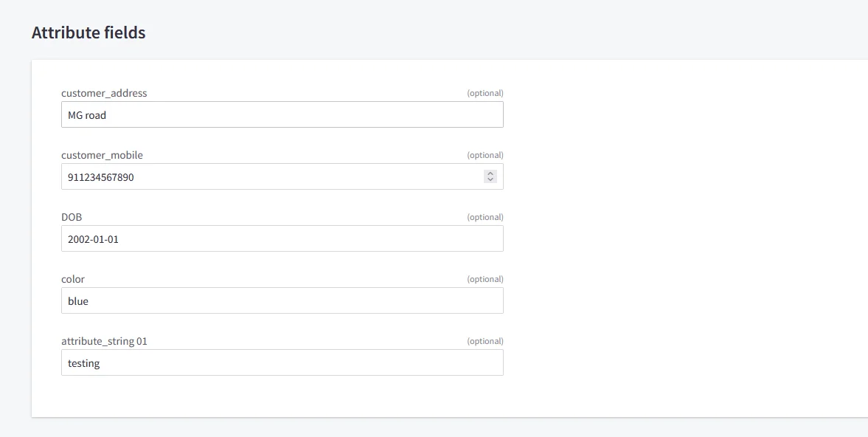This screenshot has width=868, height=437.
Task: Click the customer_address field label
Action: coord(104,93)
